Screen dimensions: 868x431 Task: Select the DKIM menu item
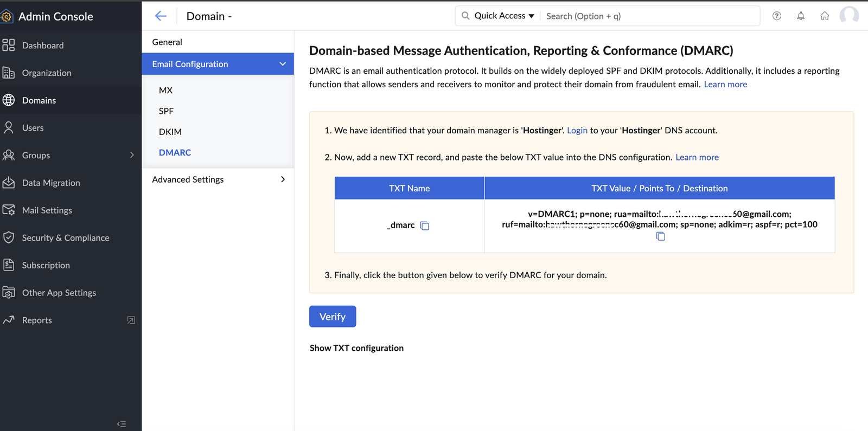coord(170,132)
